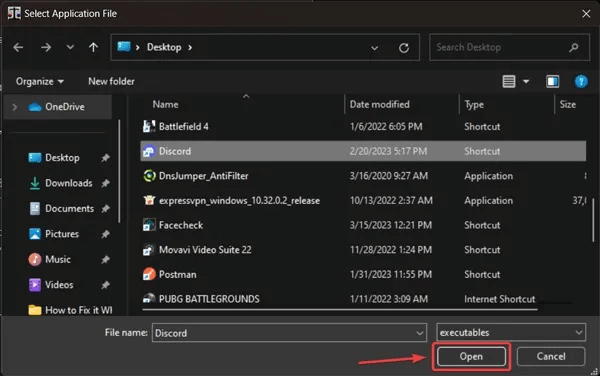600x376 pixels.
Task: Toggle the preview pane
Action: [552, 81]
